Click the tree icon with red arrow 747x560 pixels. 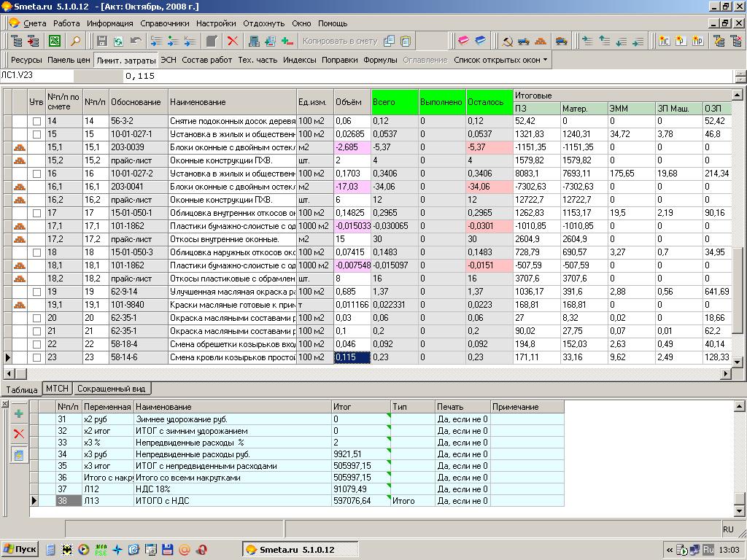point(33,41)
